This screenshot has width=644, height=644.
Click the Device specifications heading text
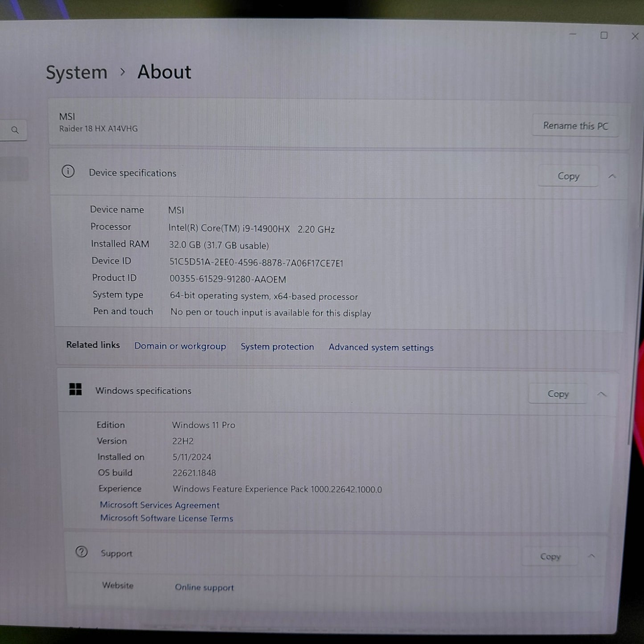133,173
